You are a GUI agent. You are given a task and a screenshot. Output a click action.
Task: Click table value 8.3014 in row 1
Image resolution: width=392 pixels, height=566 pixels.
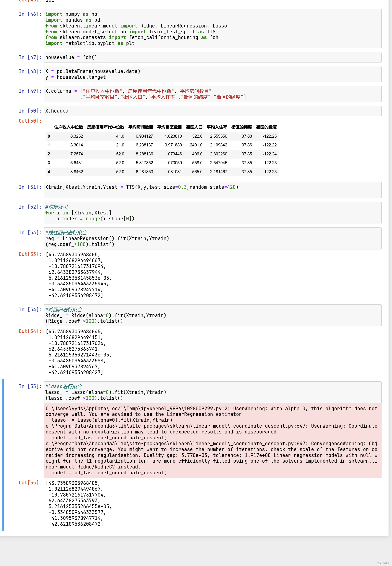coord(77,145)
